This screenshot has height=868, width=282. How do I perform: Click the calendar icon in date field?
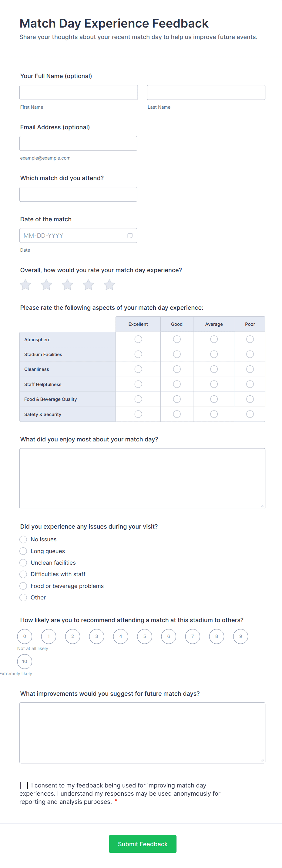tap(130, 236)
